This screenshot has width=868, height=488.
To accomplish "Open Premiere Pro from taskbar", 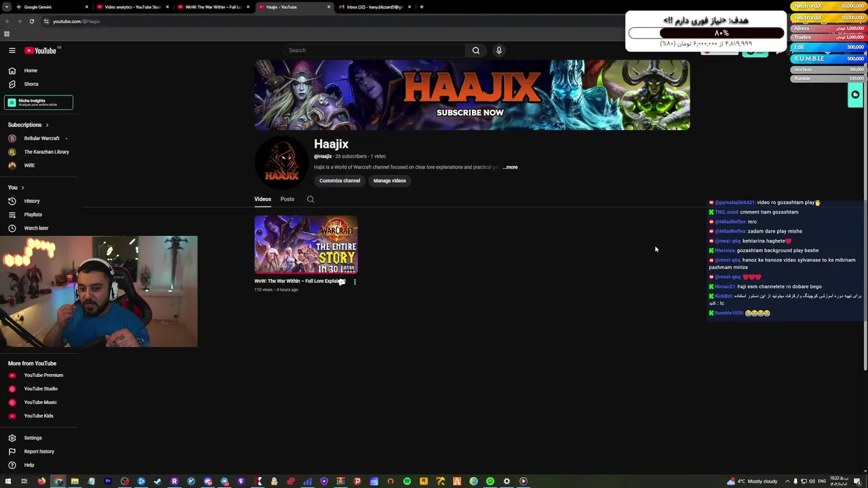I will click(108, 481).
